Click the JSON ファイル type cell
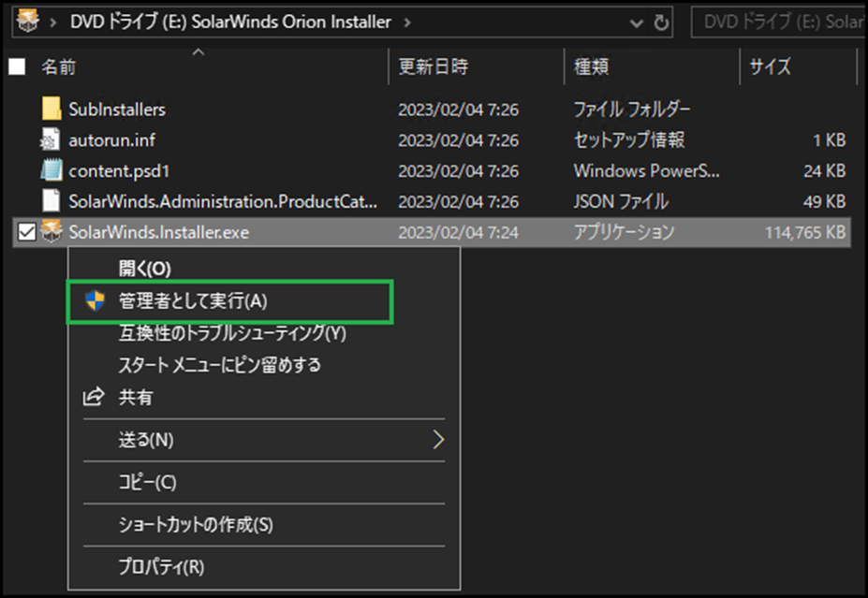The width and height of the screenshot is (868, 598). 621,201
